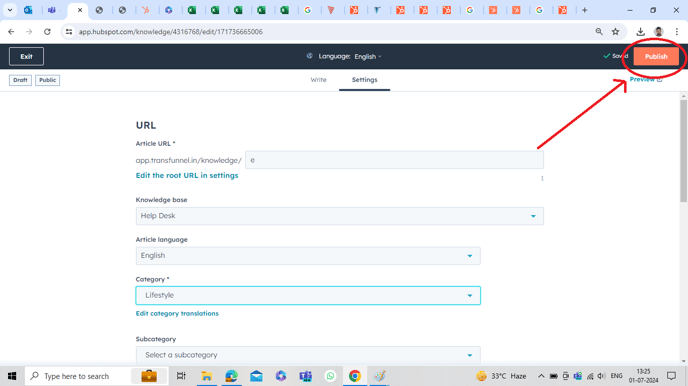Switch to the Teams browser tab
The width and height of the screenshot is (688, 386).
pyautogui.click(x=52, y=10)
